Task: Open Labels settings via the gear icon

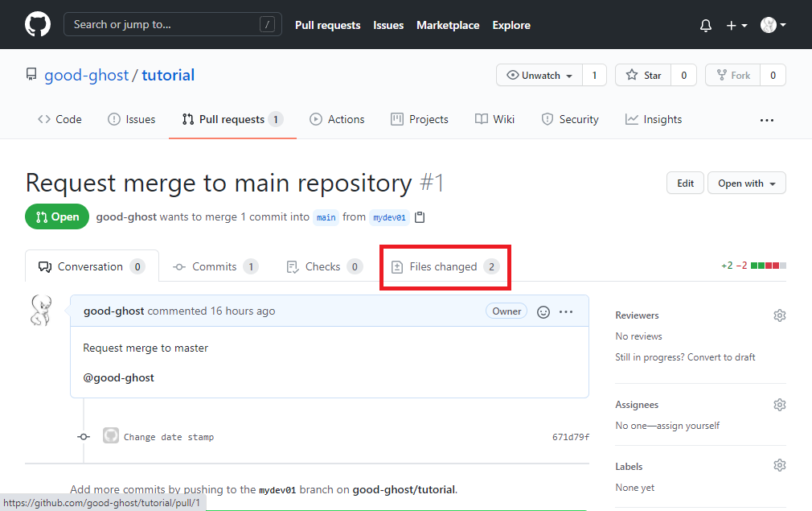Action: click(x=779, y=465)
